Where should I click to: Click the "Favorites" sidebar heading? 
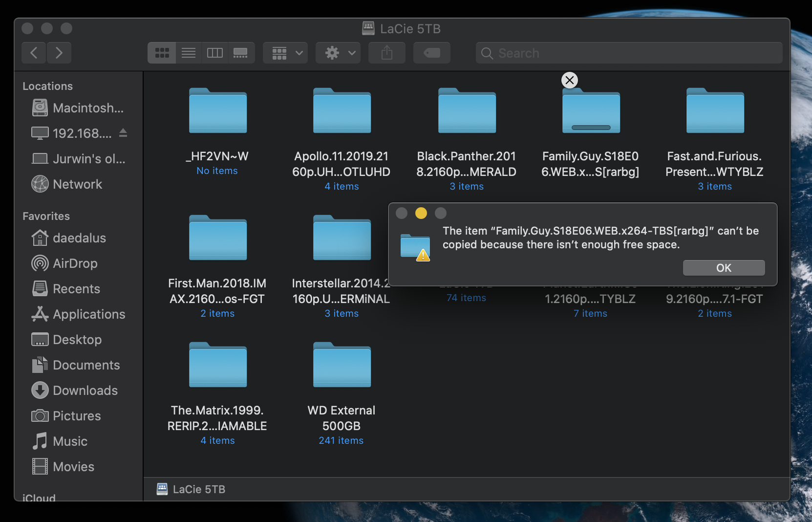pos(46,216)
